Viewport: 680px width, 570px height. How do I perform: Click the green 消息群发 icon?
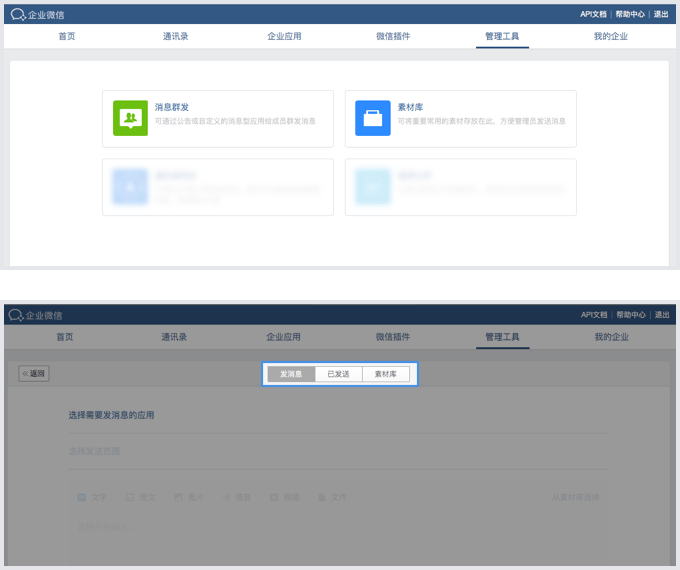[130, 118]
